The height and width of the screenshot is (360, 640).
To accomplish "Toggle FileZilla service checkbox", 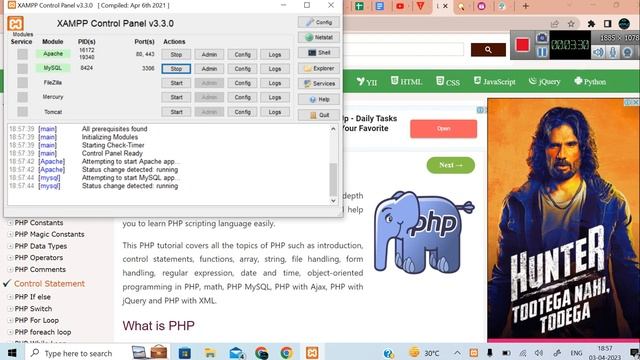I will click(x=22, y=83).
